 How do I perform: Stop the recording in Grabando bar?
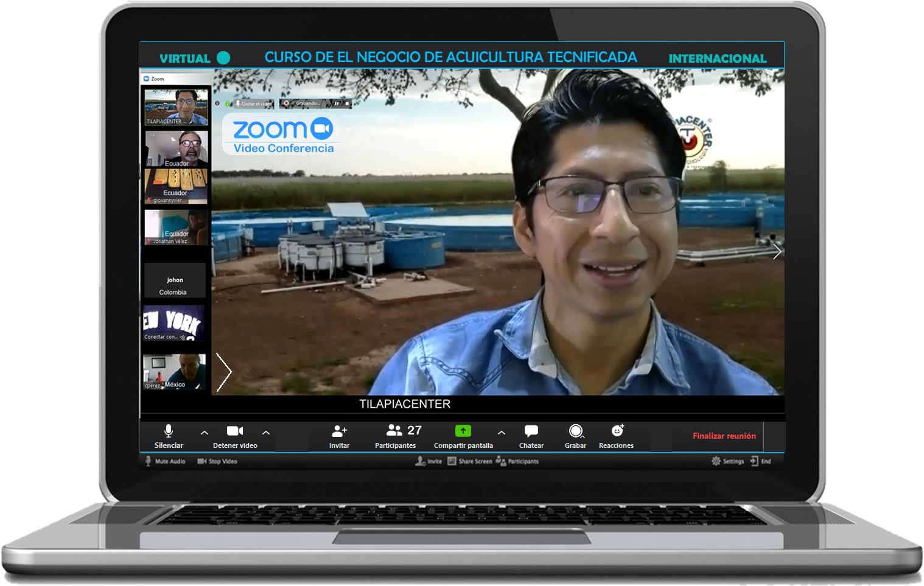pyautogui.click(x=347, y=103)
